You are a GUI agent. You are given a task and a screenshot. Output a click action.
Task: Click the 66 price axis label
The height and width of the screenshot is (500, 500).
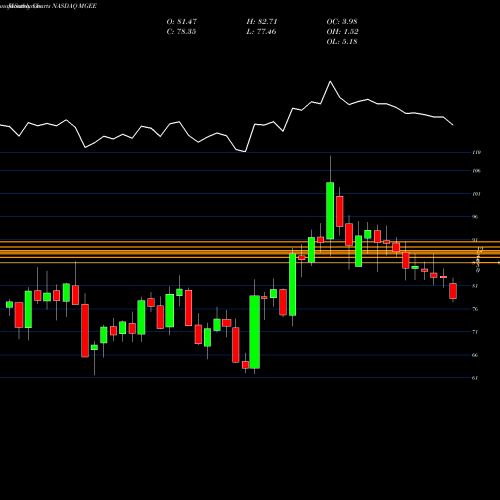pos(475,355)
